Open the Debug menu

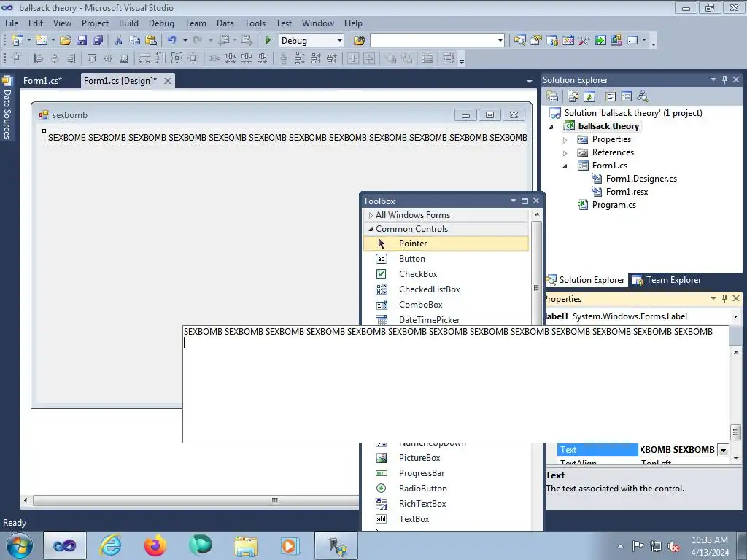point(161,23)
